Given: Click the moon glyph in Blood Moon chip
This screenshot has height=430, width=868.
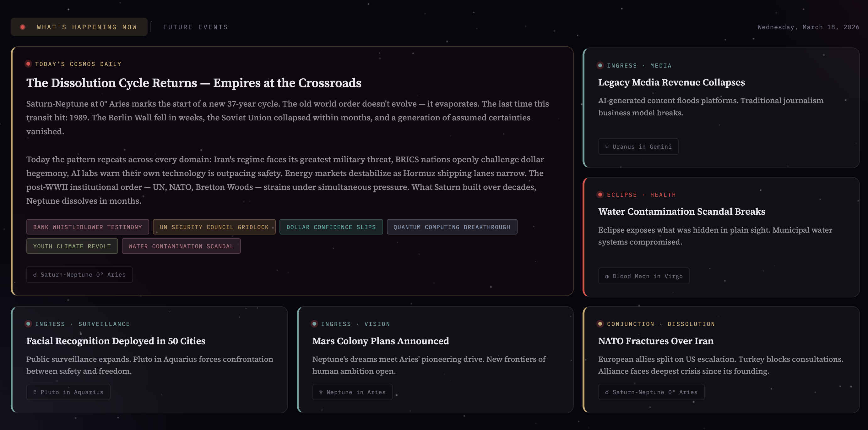Looking at the screenshot, I should click(607, 276).
